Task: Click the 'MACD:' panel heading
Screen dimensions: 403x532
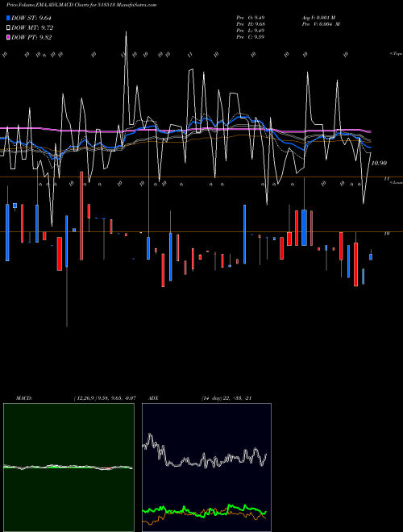Action: (x=24, y=398)
